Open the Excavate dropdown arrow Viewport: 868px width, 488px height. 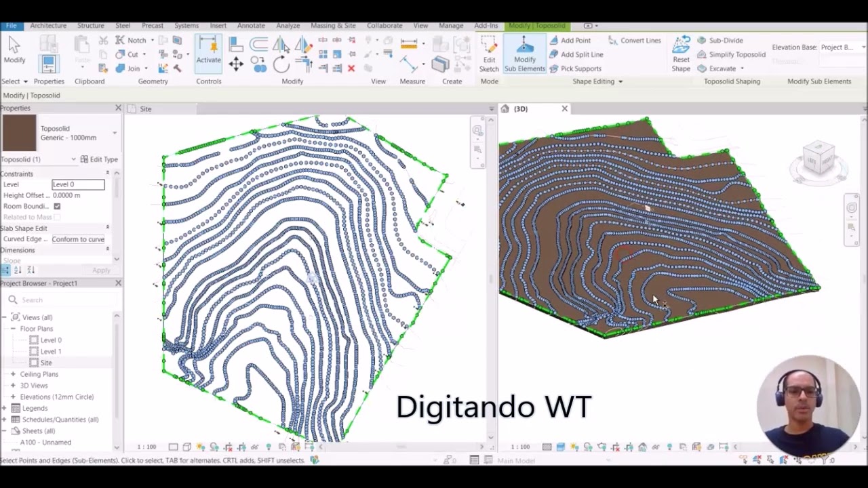742,68
